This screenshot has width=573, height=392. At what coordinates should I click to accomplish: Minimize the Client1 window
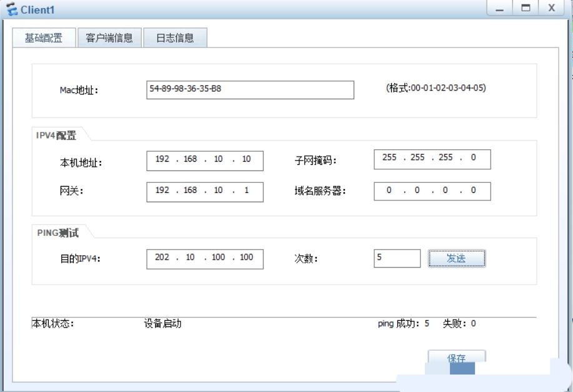[499, 8]
